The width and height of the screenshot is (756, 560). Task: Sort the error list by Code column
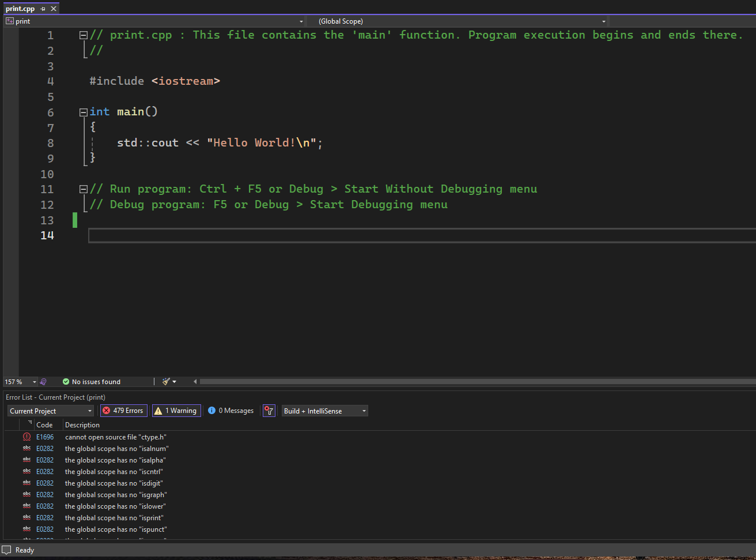48,425
